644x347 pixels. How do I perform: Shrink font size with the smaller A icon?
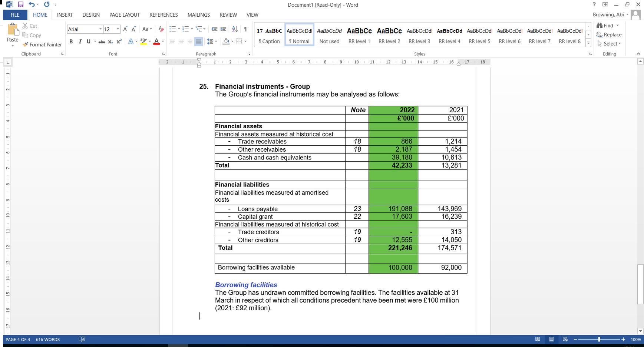point(133,29)
